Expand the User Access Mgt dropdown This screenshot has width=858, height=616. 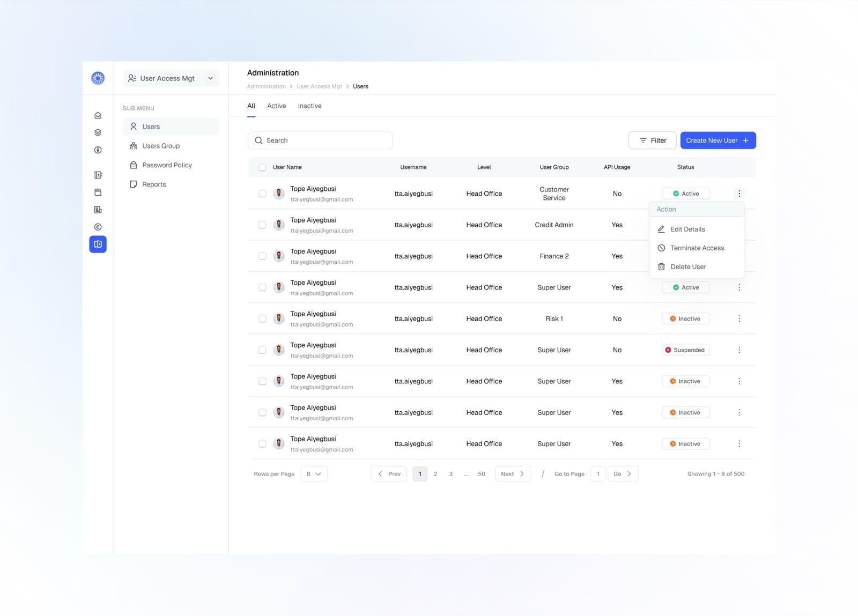pos(210,78)
